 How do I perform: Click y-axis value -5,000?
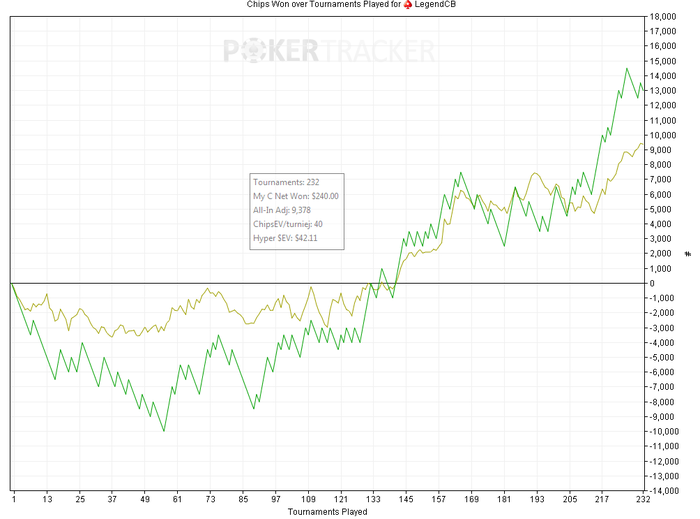point(660,357)
